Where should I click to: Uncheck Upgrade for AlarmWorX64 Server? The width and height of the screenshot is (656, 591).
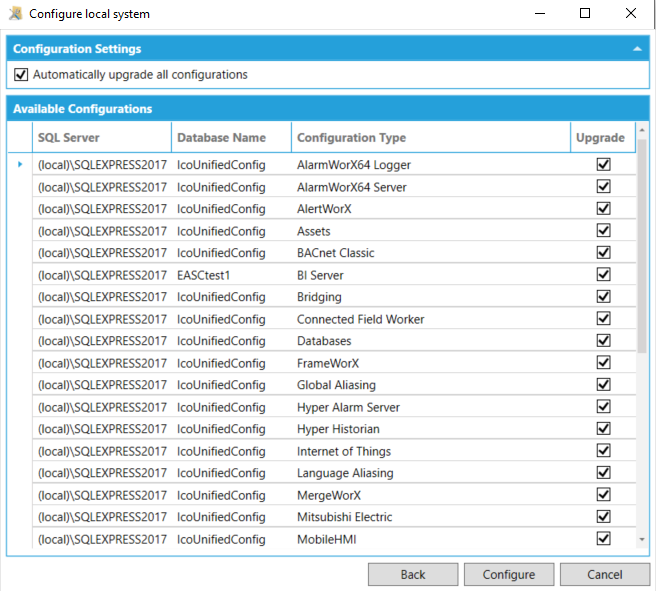tap(603, 187)
